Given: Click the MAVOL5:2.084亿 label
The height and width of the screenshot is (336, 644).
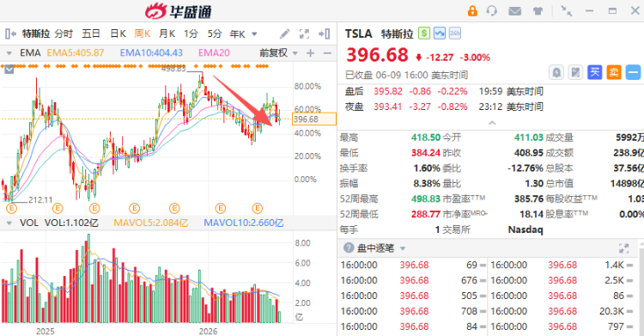Looking at the screenshot, I should coord(151,223).
